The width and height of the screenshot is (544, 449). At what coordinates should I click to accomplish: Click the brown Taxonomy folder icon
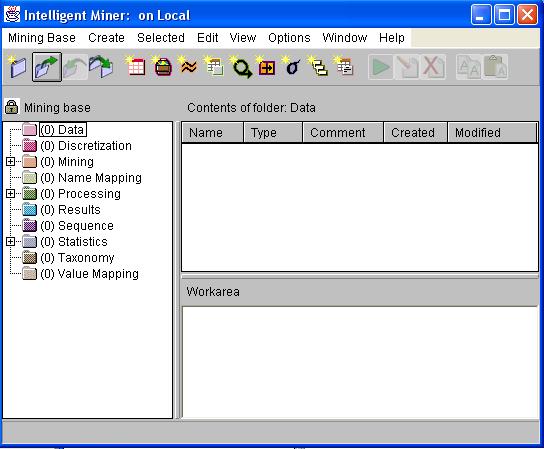pos(29,257)
